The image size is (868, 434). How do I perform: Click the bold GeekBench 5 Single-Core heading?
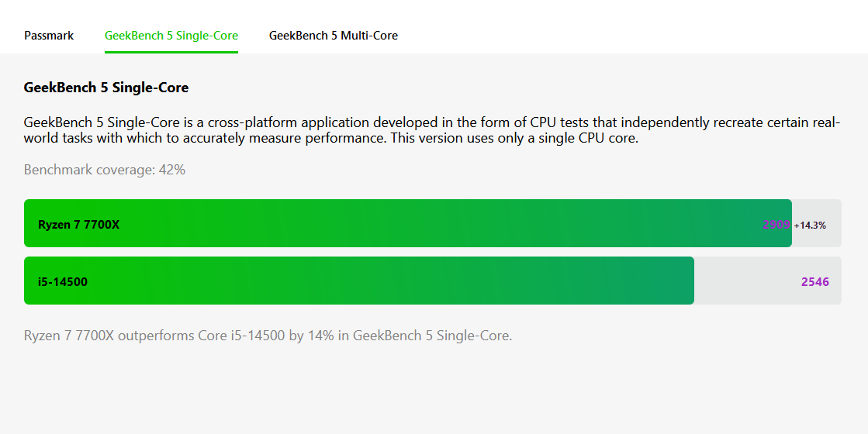point(106,88)
